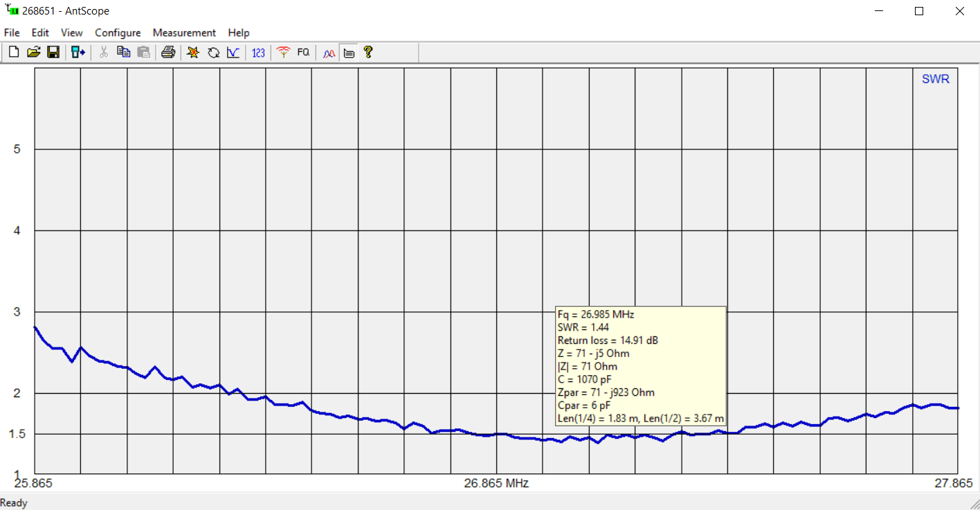980x510 pixels.
Task: Save measurement with the floppy disk icon
Action: [53, 53]
